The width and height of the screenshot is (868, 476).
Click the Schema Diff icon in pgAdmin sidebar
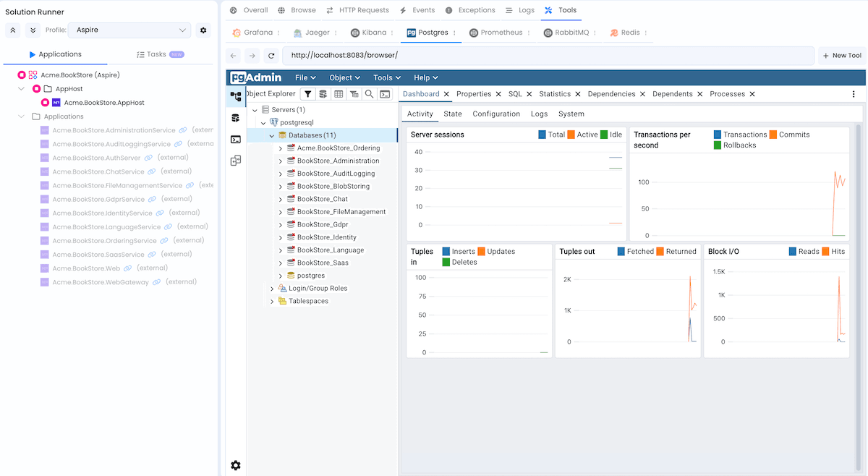click(235, 161)
